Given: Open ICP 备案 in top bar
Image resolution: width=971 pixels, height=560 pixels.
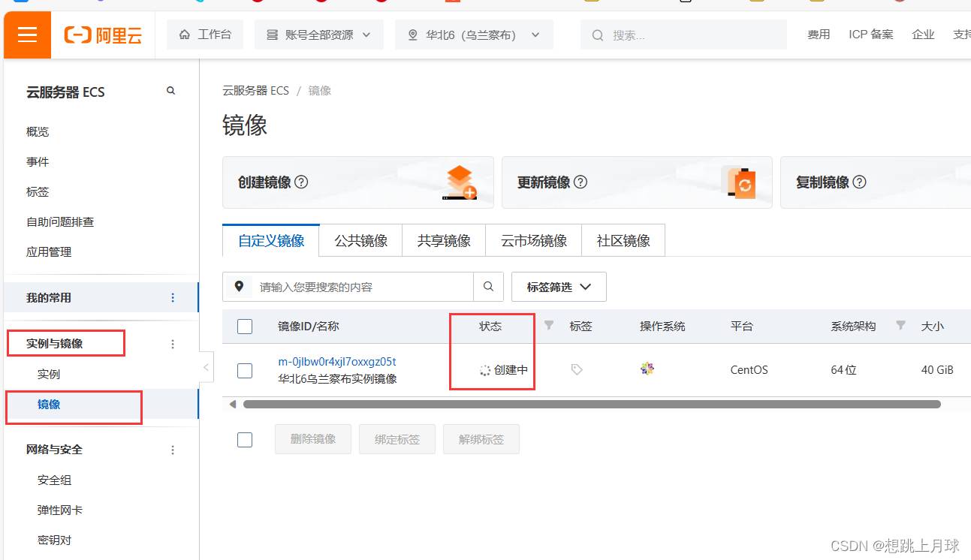Looking at the screenshot, I should 871,35.
